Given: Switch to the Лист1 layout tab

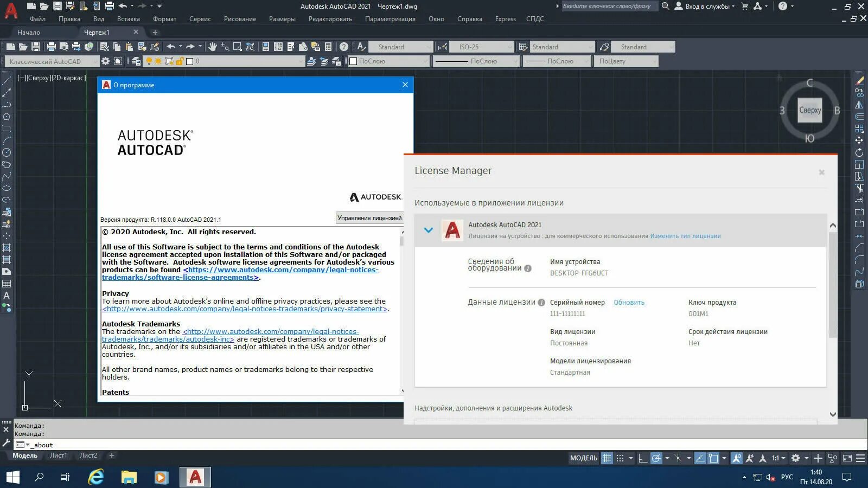Looking at the screenshot, I should [58, 455].
